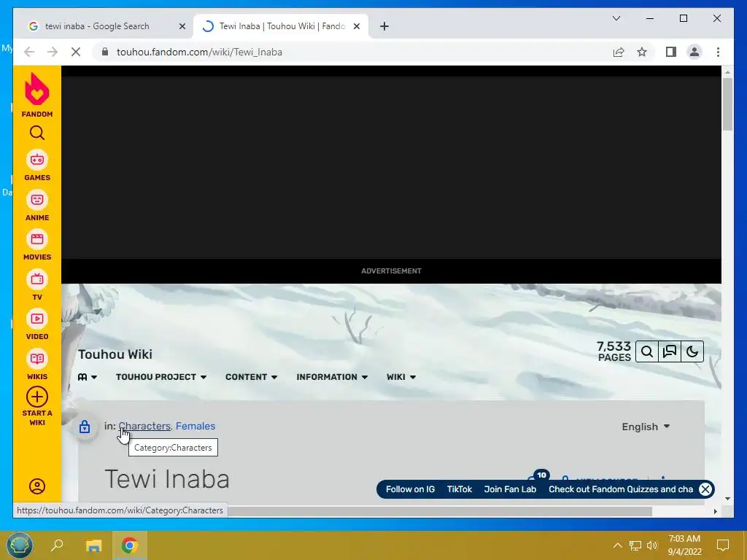Screen dimensions: 747x560
Task: Select the Tewi Inaba Touhou Wiki tab
Action: click(281, 26)
